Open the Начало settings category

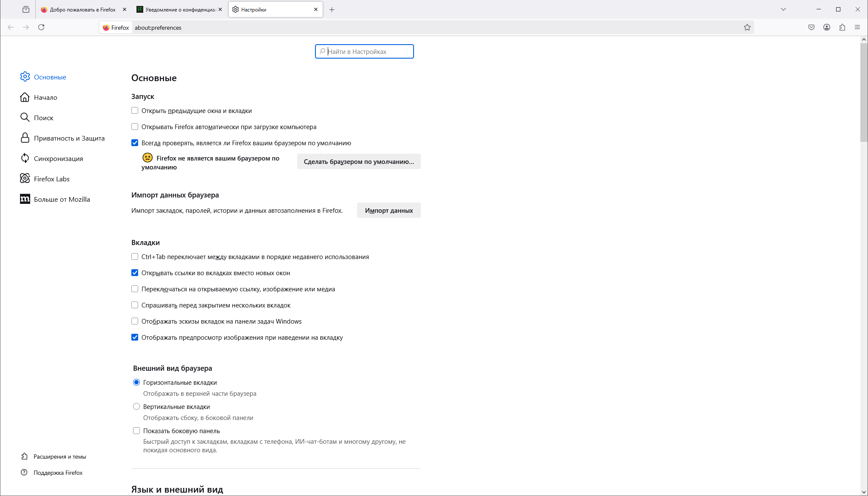click(39, 97)
